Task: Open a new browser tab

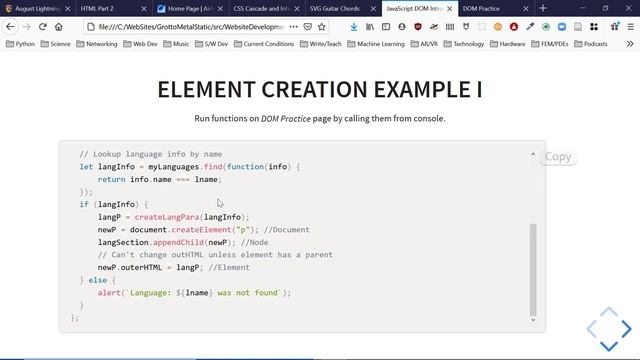Action: pyautogui.click(x=543, y=8)
